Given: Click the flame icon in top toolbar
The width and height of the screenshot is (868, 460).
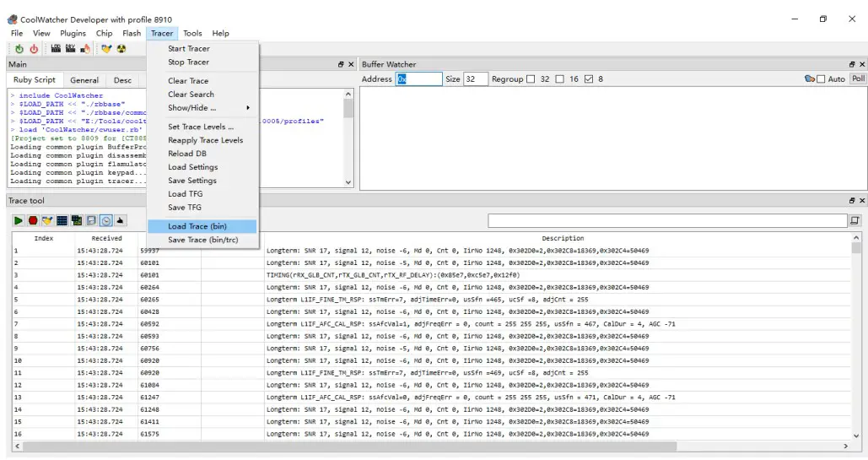Looking at the screenshot, I should 85,49.
